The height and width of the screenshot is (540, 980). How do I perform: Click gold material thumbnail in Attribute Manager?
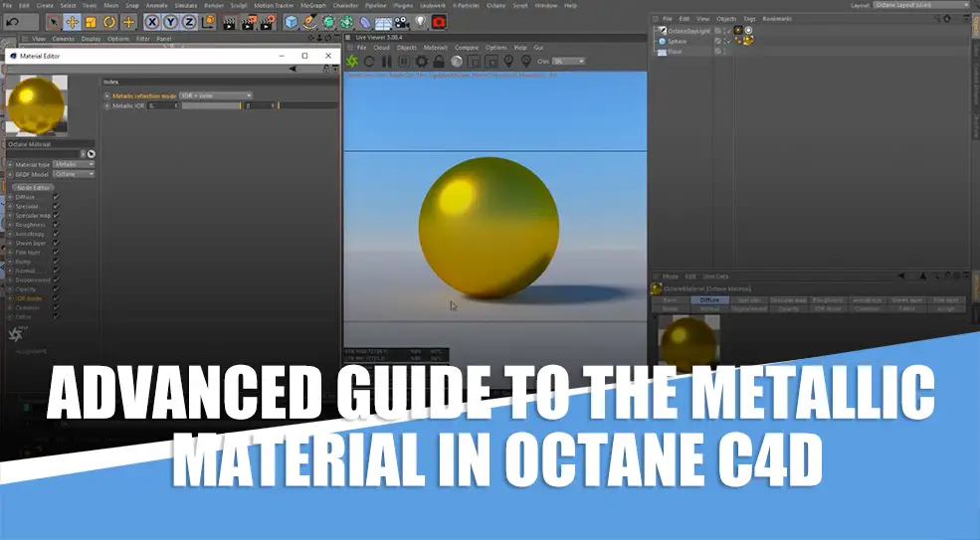pyautogui.click(x=688, y=341)
